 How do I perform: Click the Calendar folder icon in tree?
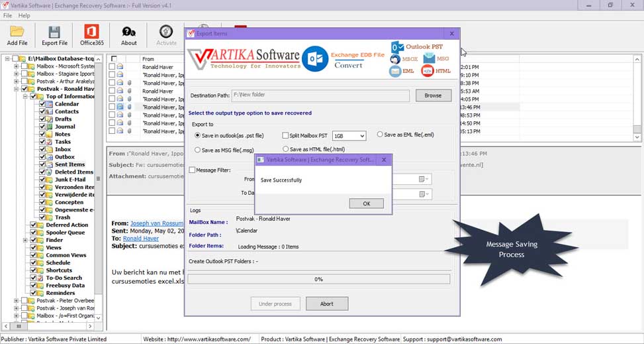50,104
